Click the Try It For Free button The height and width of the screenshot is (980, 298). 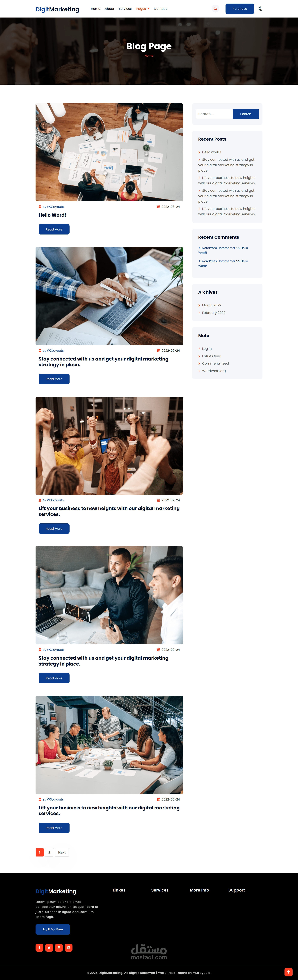tap(53, 929)
